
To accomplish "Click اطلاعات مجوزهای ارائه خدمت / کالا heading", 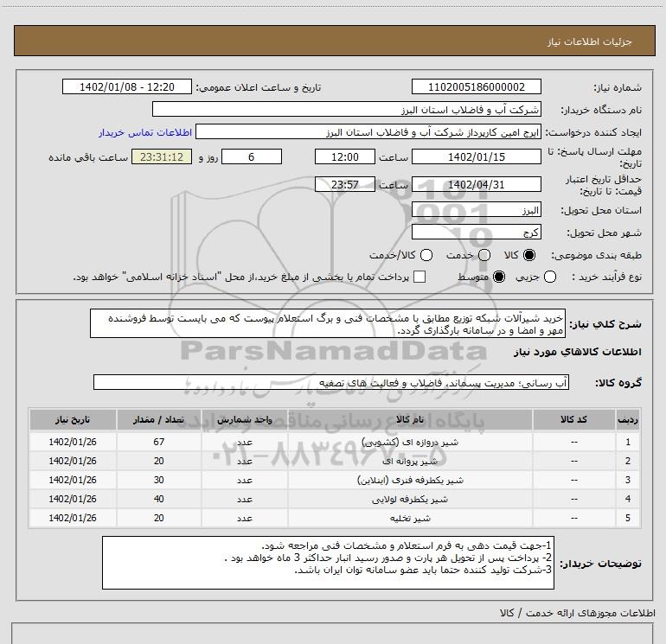I will pos(578,613).
